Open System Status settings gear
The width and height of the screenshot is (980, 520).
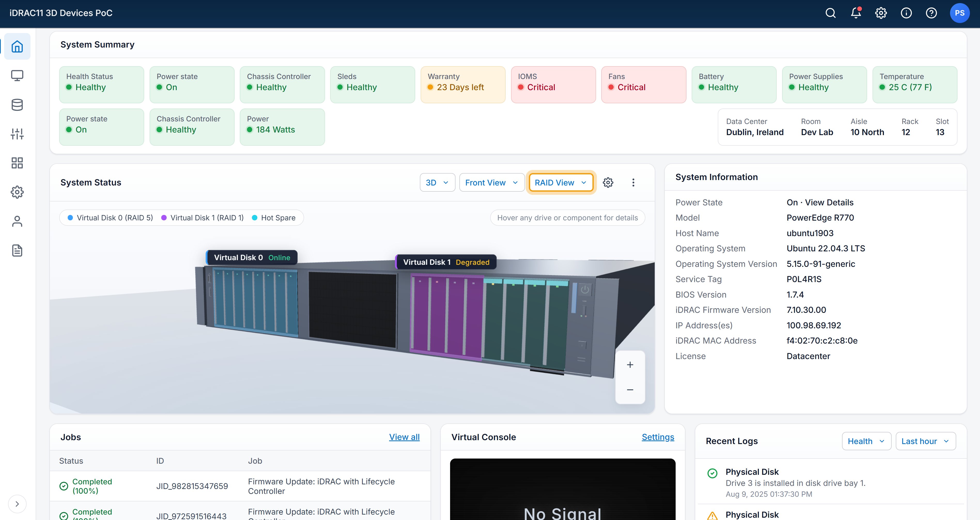pos(608,183)
